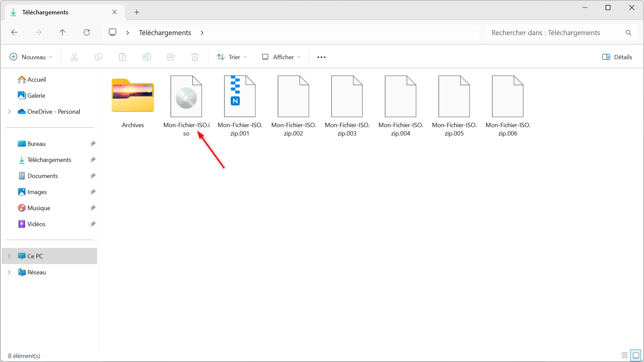Expand the OneDrive - Personal tree node
Screen dimensions: 644x362
tap(9, 112)
